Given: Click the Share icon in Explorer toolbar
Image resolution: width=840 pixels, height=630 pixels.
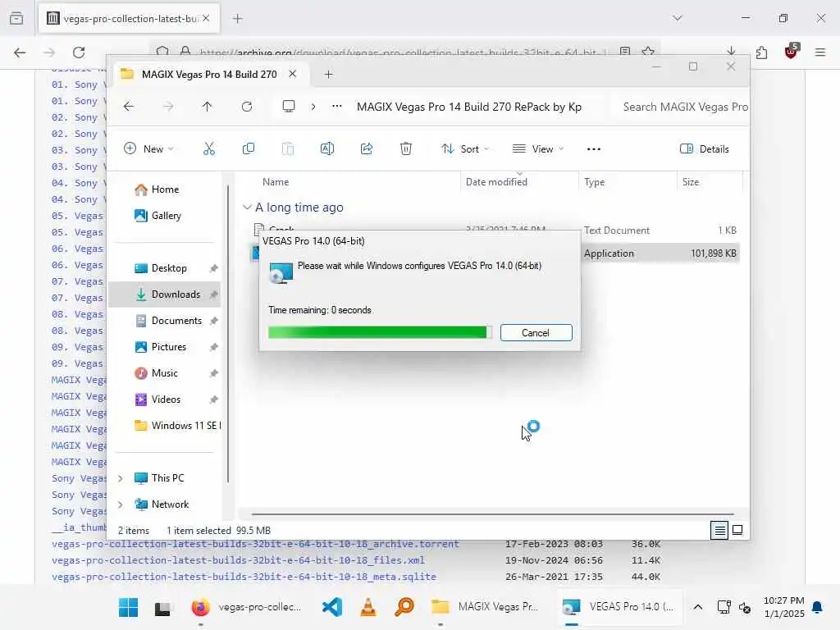Looking at the screenshot, I should click(367, 149).
